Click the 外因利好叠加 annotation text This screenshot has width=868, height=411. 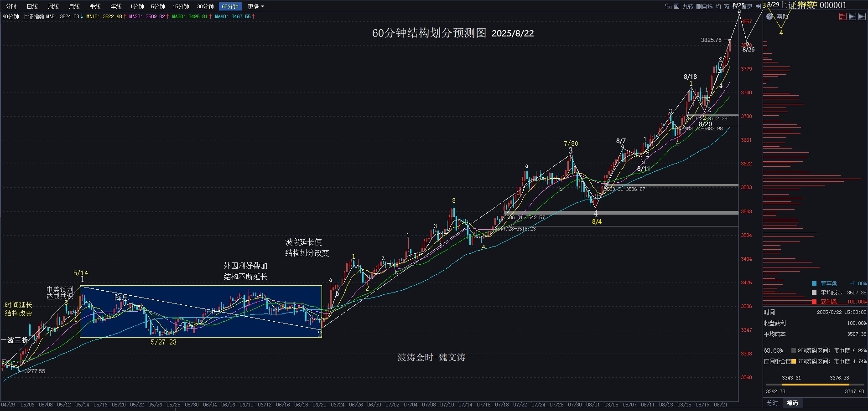tap(245, 266)
